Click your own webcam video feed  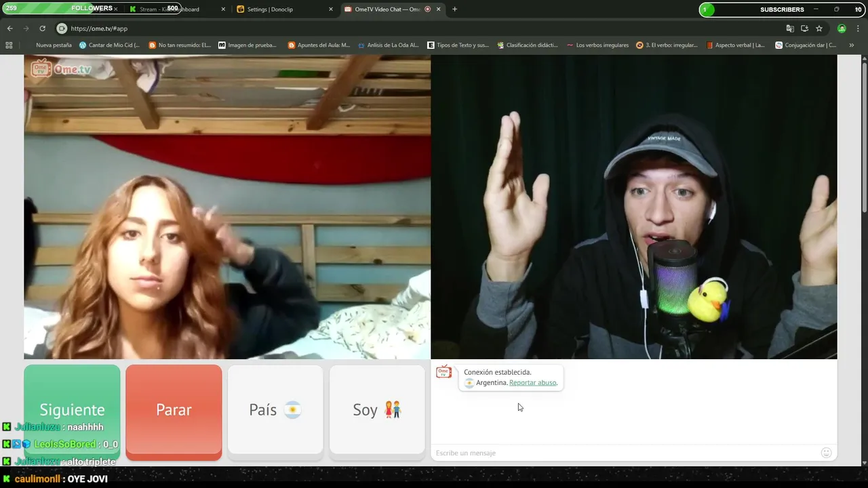pyautogui.click(x=634, y=207)
